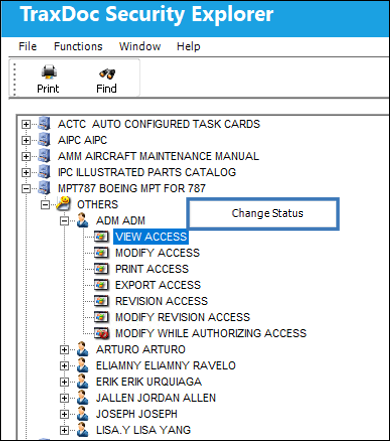Click the PRINT ACCESS permission icon

tap(101, 269)
